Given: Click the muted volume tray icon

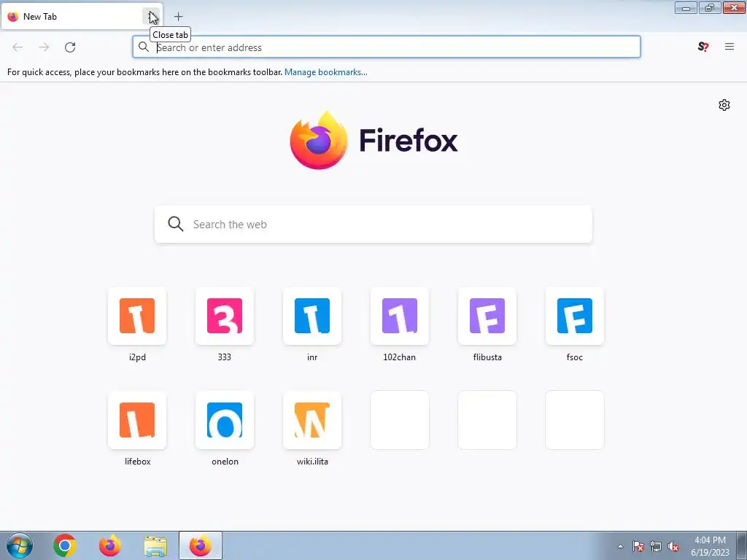Looking at the screenshot, I should [x=673, y=546].
